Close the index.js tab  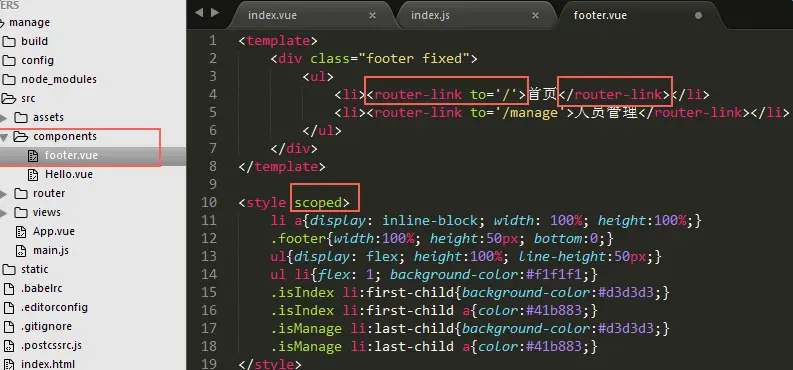(535, 16)
